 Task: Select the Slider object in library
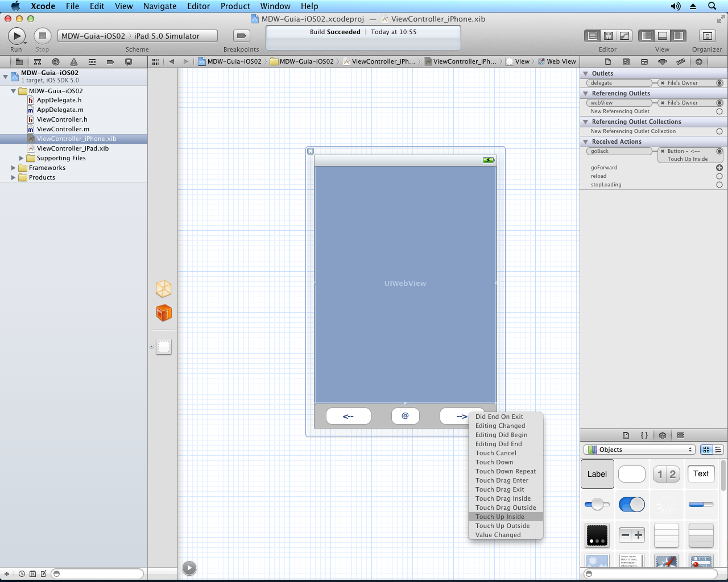(x=597, y=504)
